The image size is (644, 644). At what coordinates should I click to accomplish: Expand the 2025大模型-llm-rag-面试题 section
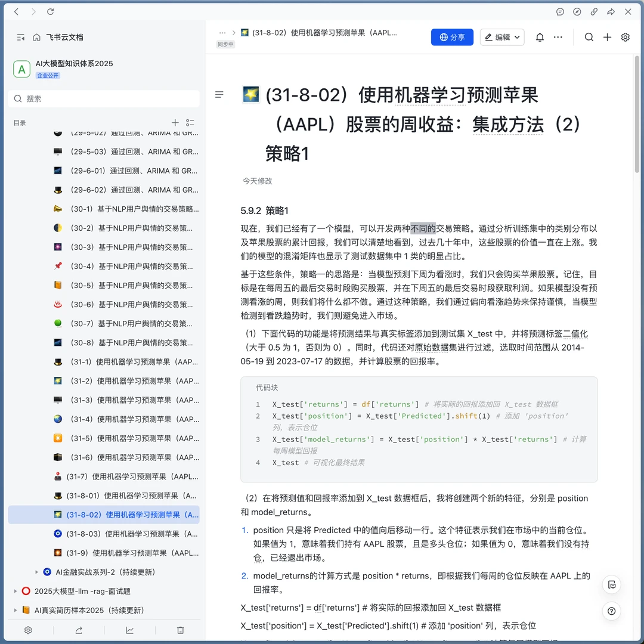point(15,591)
